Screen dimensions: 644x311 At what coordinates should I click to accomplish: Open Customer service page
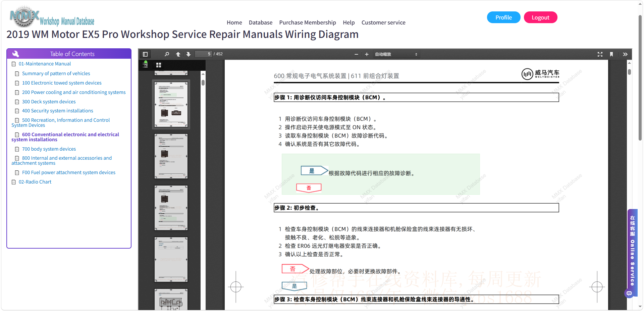(383, 22)
